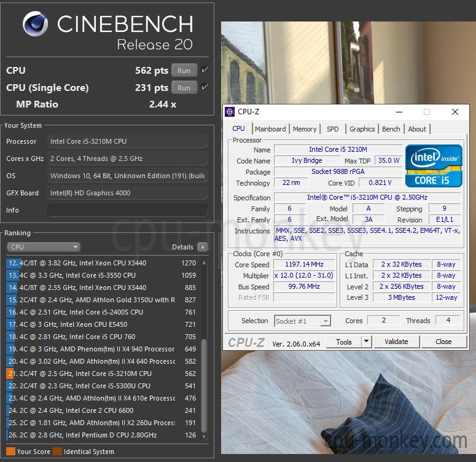476x462 pixels.
Task: Open the Memory tab in CPU-Z
Action: [x=305, y=129]
